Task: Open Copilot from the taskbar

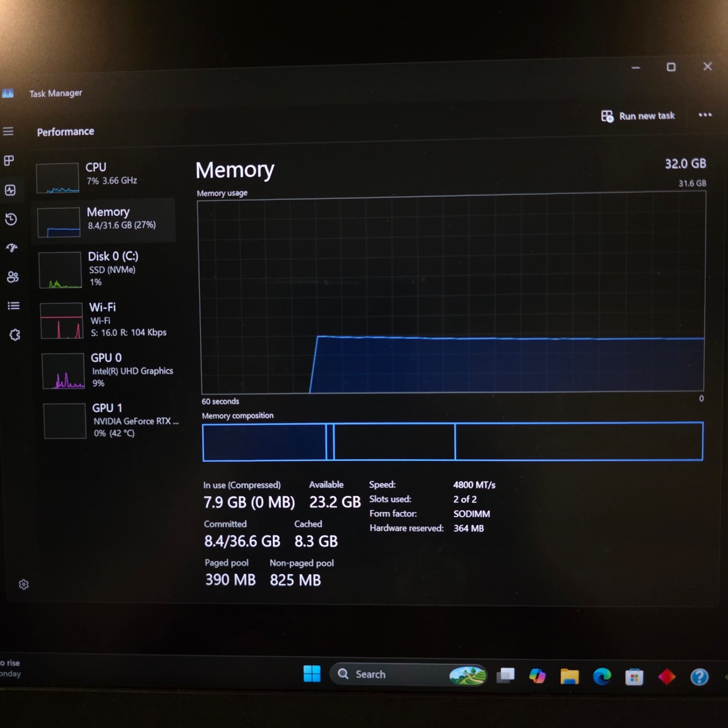Action: [537, 676]
